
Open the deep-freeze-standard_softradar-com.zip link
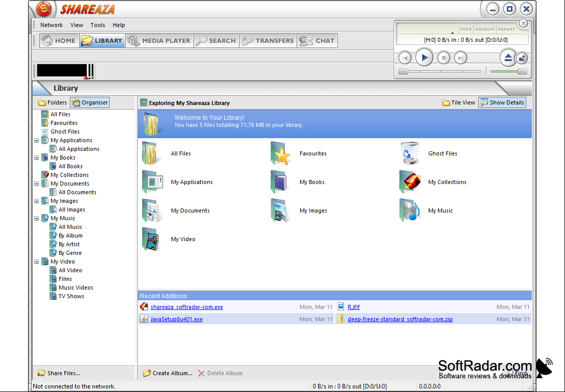(x=400, y=319)
